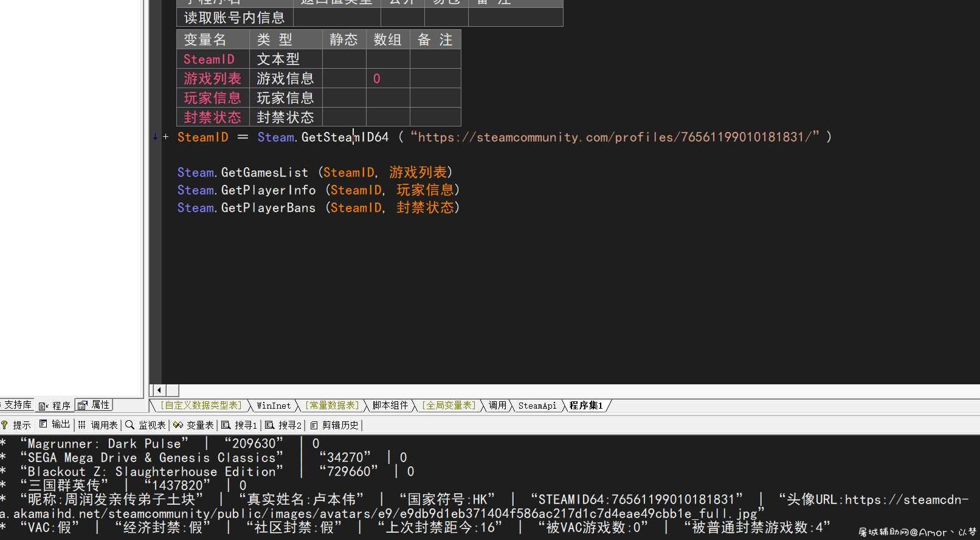Open the 脚本组件 document tab
This screenshot has width=980, height=540.
pyautogui.click(x=390, y=405)
